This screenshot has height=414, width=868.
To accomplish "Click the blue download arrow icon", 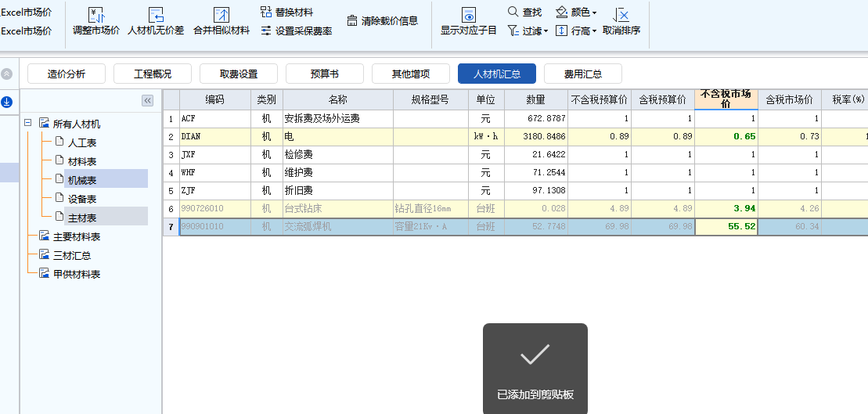I will (6, 102).
